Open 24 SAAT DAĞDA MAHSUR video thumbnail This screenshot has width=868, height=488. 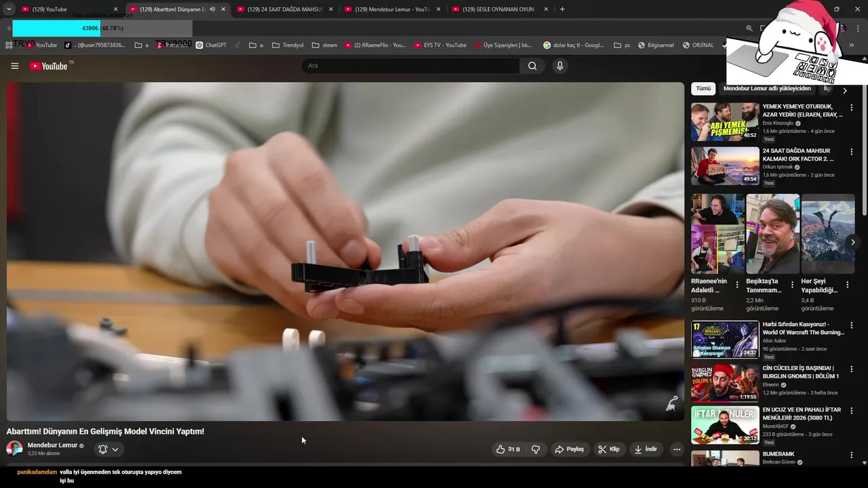click(725, 166)
